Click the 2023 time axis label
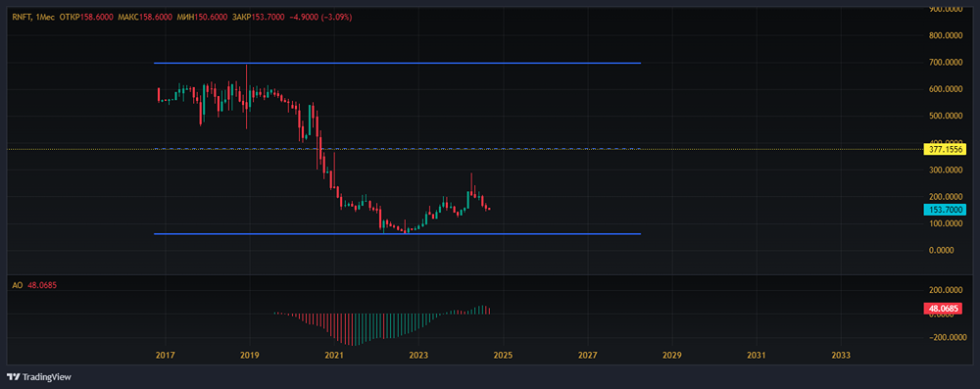980x389 pixels. coord(418,356)
